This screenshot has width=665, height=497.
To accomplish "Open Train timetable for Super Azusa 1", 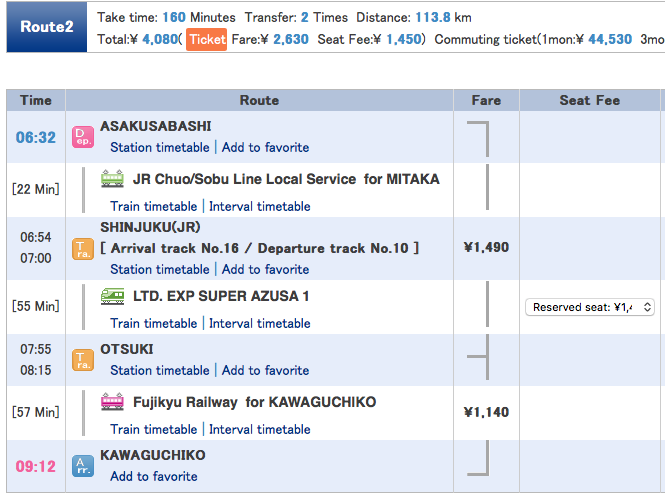I will [153, 323].
